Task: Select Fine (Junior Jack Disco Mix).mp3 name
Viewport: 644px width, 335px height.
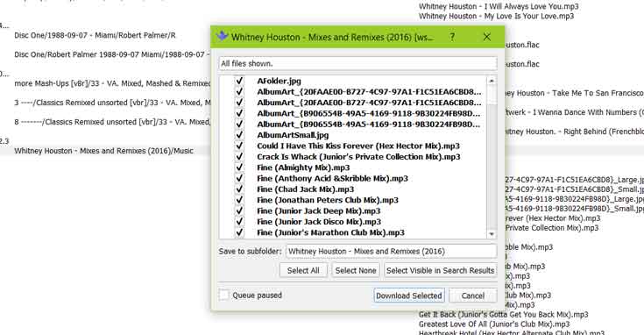Action: [x=319, y=222]
